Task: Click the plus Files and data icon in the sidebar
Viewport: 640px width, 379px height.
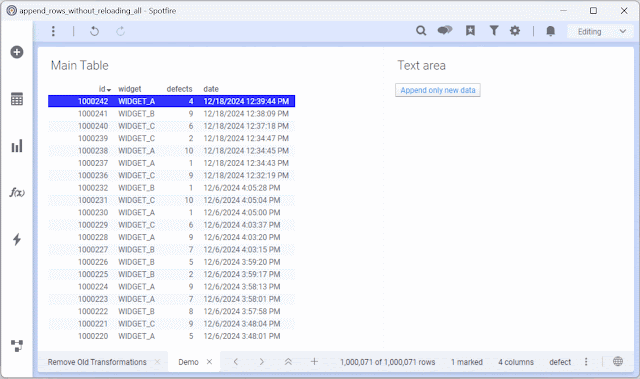Action: pos(17,52)
